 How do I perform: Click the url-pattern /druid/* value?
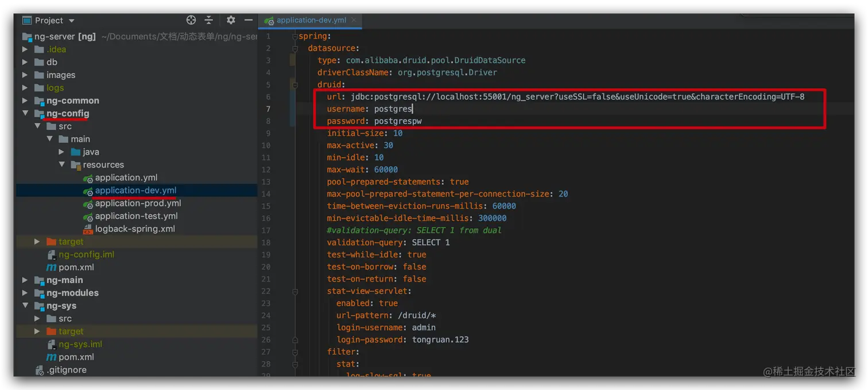(x=417, y=315)
